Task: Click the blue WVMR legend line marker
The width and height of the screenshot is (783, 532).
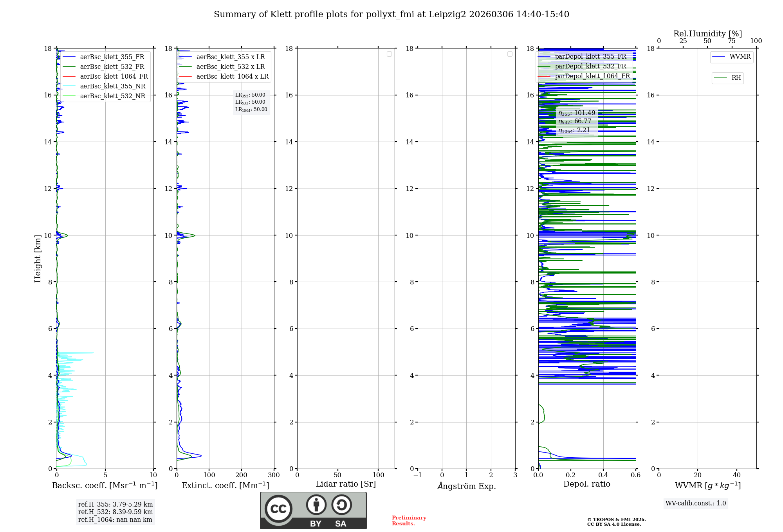Action: click(718, 57)
